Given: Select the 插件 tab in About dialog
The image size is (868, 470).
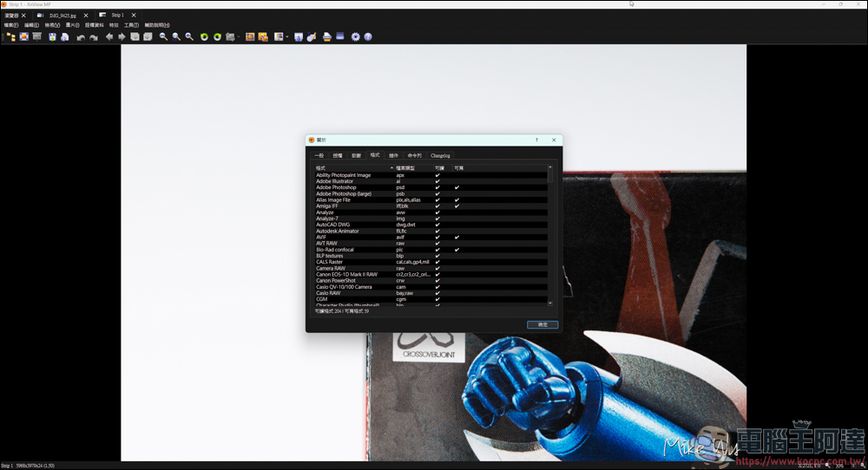Looking at the screenshot, I should 393,155.
